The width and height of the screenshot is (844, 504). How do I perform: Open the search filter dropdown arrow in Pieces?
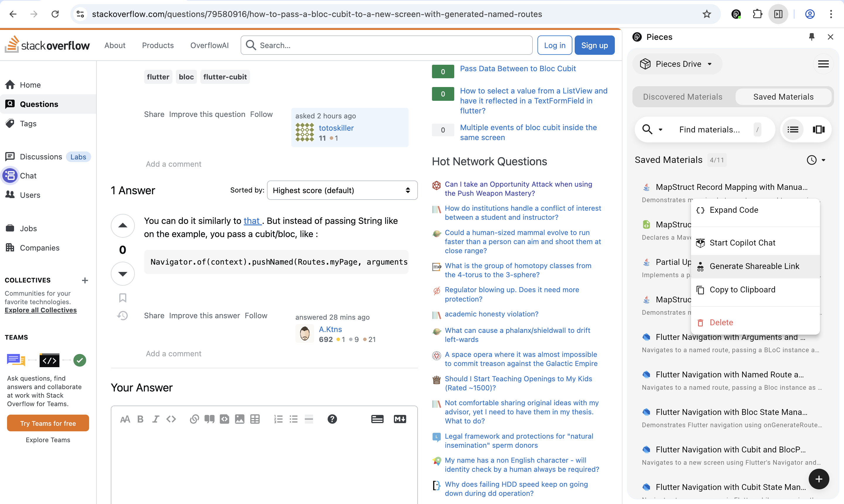click(x=660, y=130)
